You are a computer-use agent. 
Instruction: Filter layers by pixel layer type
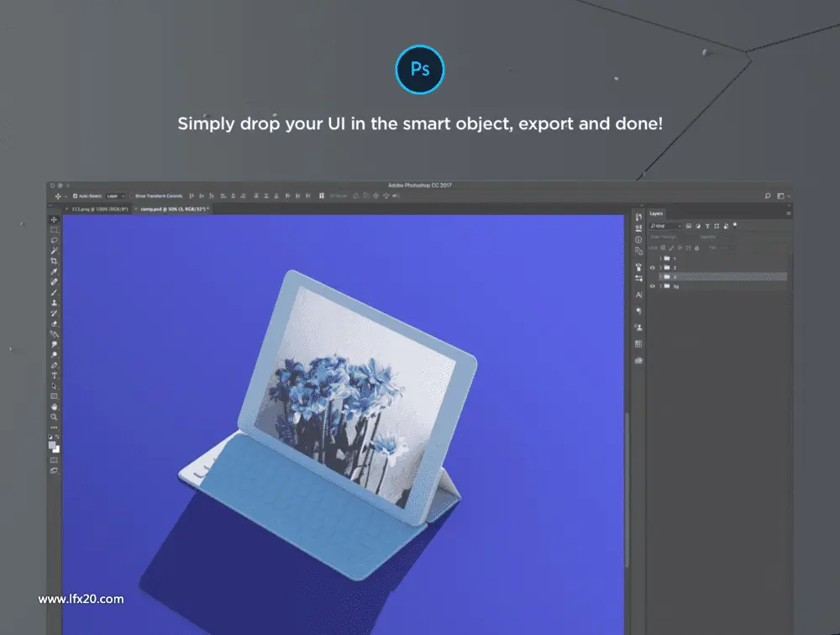(689, 226)
